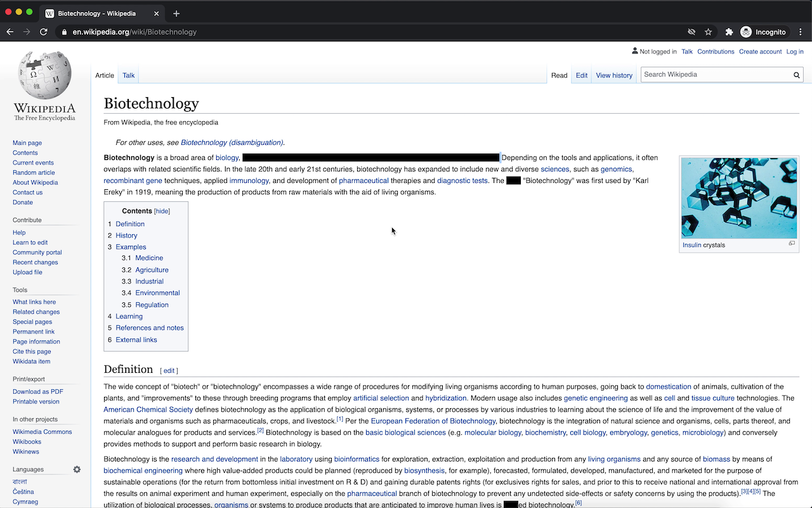Image resolution: width=812 pixels, height=508 pixels.
Task: Click the crossed-out eye tracking icon
Action: pyautogui.click(x=691, y=32)
